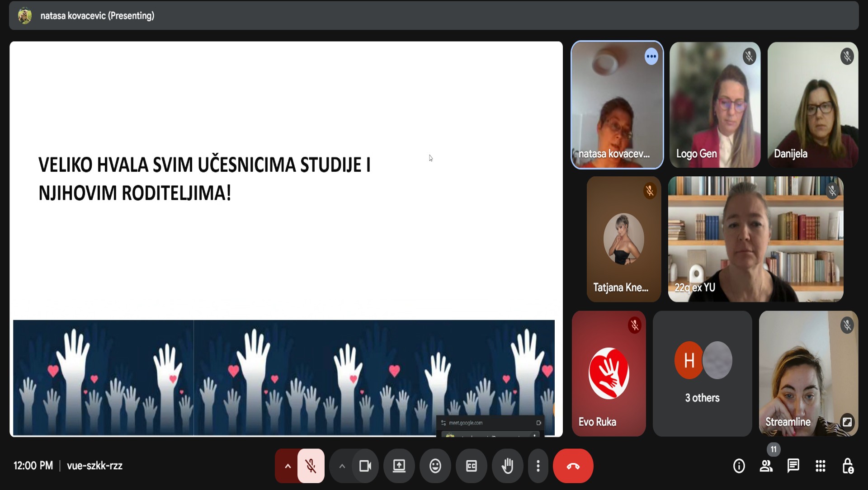The height and width of the screenshot is (490, 868).
Task: Open options on natasa kovacevic's tile
Action: click(x=651, y=57)
